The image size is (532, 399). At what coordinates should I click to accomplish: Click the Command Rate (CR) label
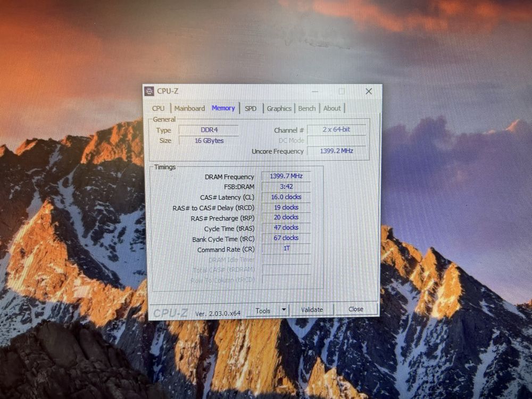226,250
